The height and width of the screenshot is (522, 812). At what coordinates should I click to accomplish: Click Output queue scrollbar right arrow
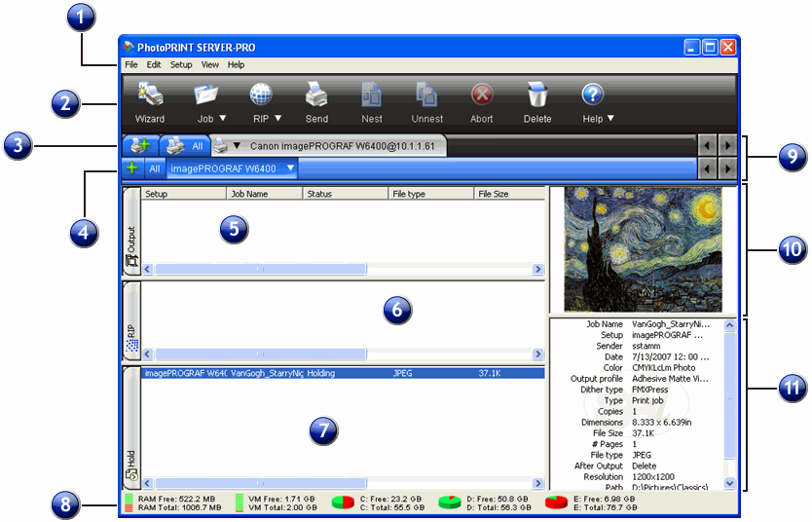pos(538,269)
